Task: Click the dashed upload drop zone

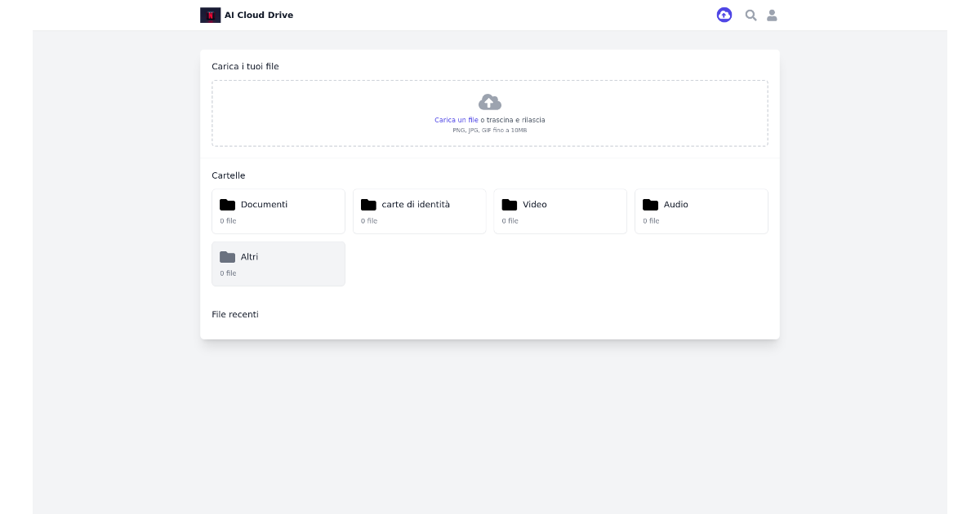Action: (x=489, y=113)
